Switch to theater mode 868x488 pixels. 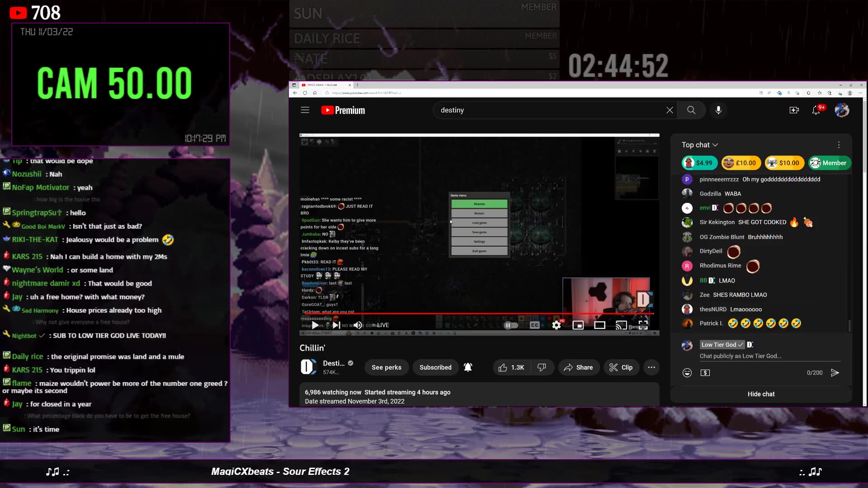pyautogui.click(x=600, y=325)
